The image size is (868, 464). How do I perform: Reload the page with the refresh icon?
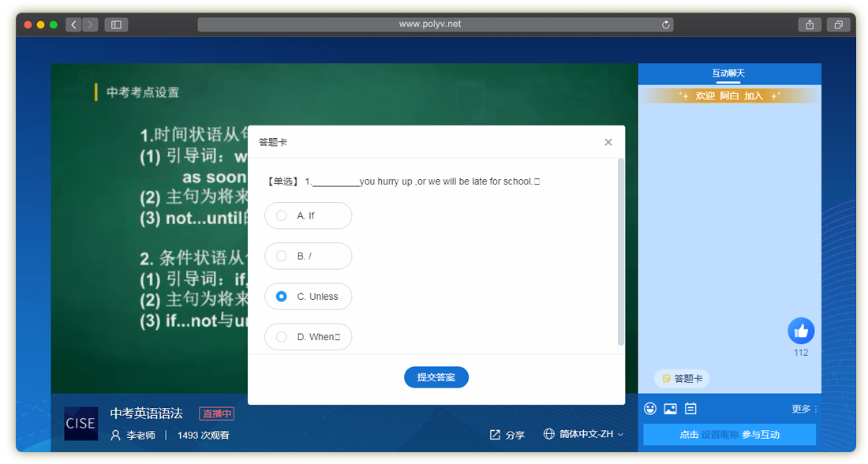[x=666, y=24]
